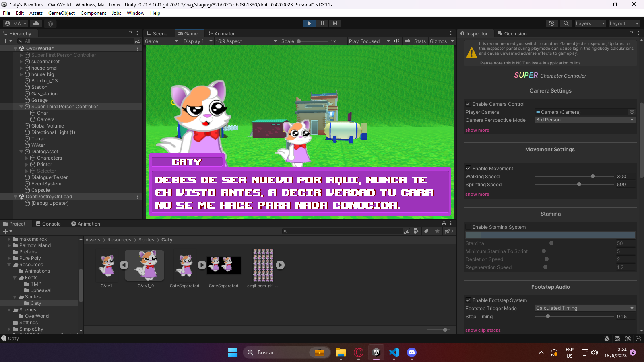Switch to the Scene tab
The image size is (644, 362).
[157, 33]
